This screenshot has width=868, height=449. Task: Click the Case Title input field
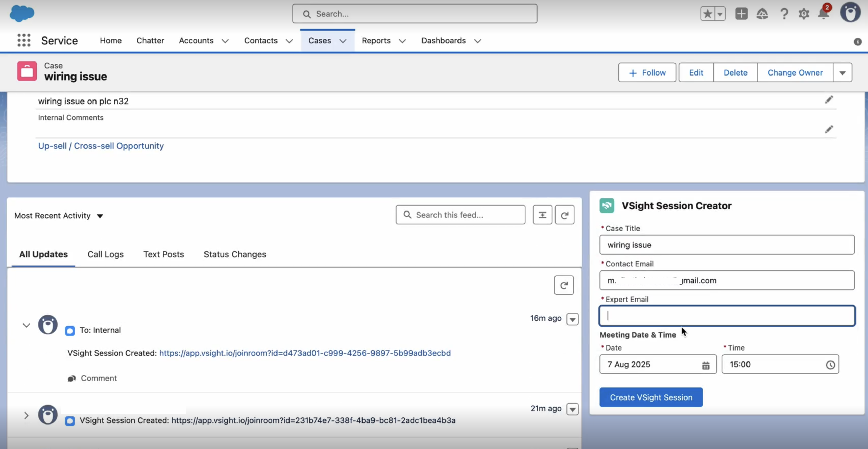(x=727, y=245)
